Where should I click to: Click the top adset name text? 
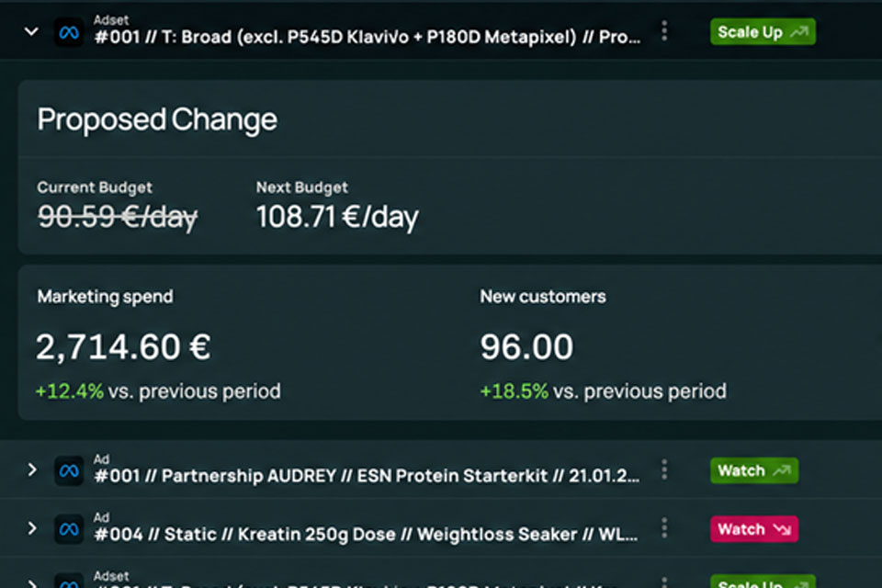pyautogui.click(x=367, y=37)
